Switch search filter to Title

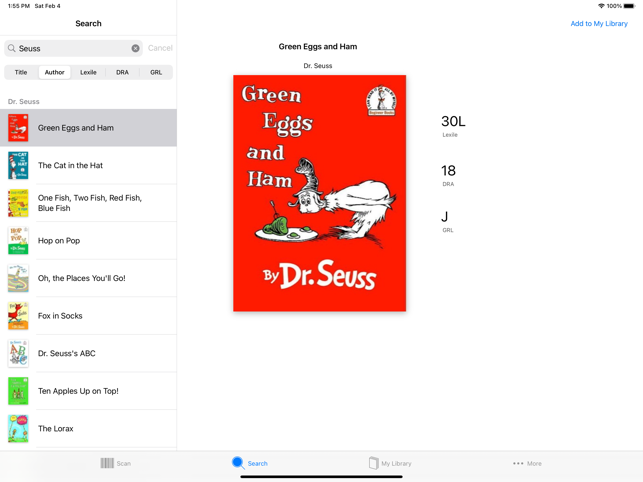[x=21, y=72]
